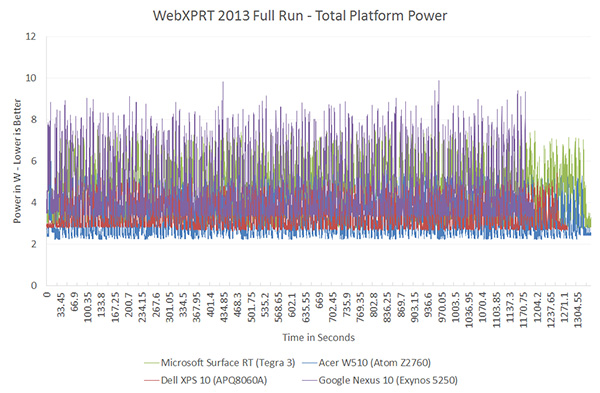Click the 12 label on the vertical axis
The width and height of the screenshot is (600, 393).
coord(31,36)
